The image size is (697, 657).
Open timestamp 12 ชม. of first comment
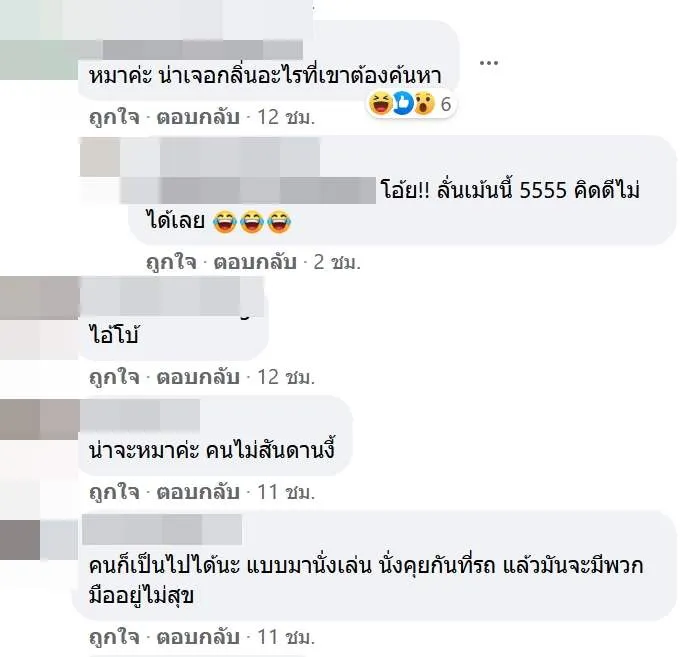(286, 117)
